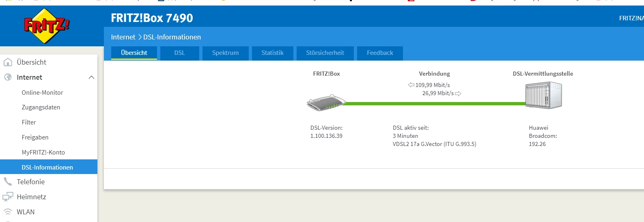The width and height of the screenshot is (644, 222).
Task: Click the 'DSL aktiv seit:' label
Action: click(x=411, y=128)
